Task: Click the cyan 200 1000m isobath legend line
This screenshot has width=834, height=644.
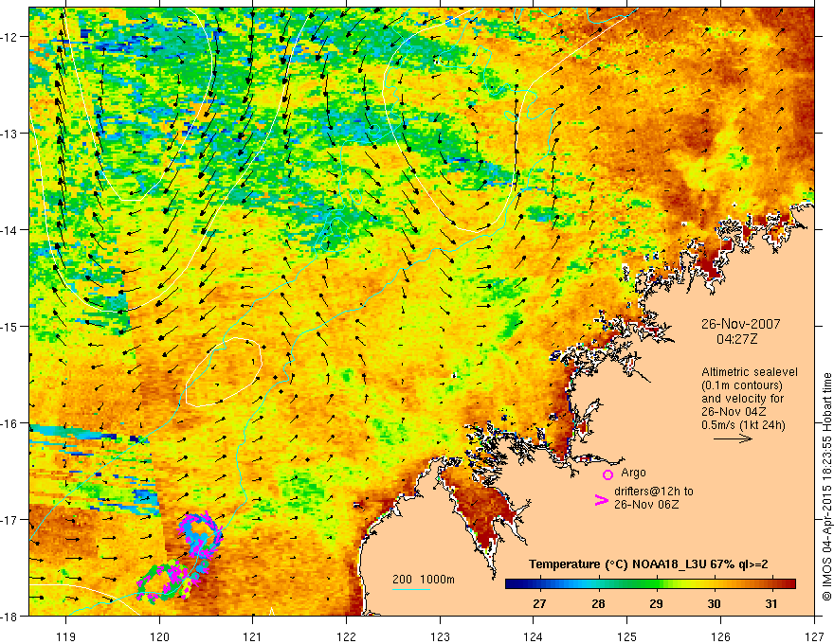Action: tap(411, 589)
